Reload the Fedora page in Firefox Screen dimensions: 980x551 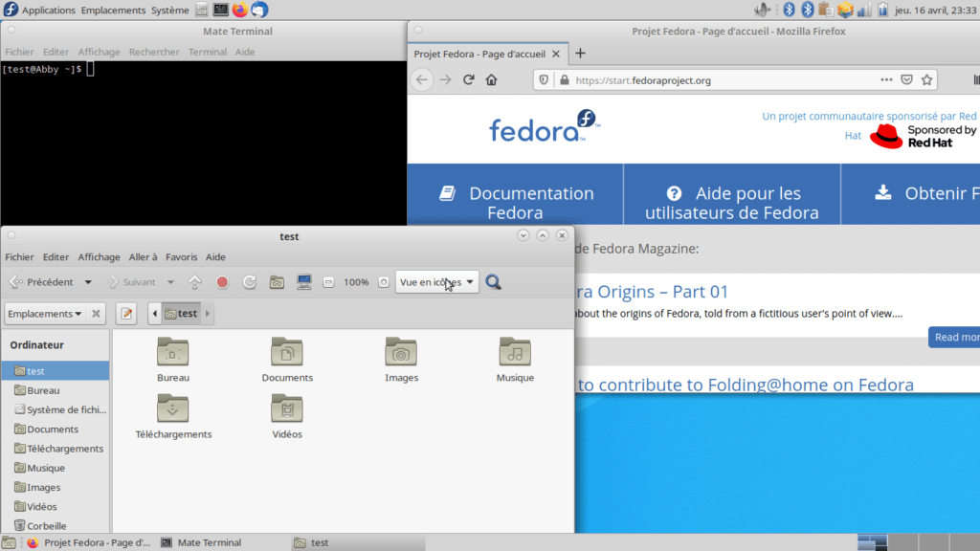[x=468, y=80]
